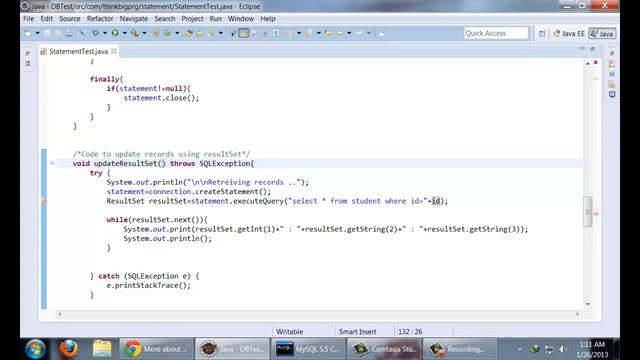Image resolution: width=640 pixels, height=360 pixels.
Task: Click the Smart Insert status bar entry
Action: (x=358, y=332)
